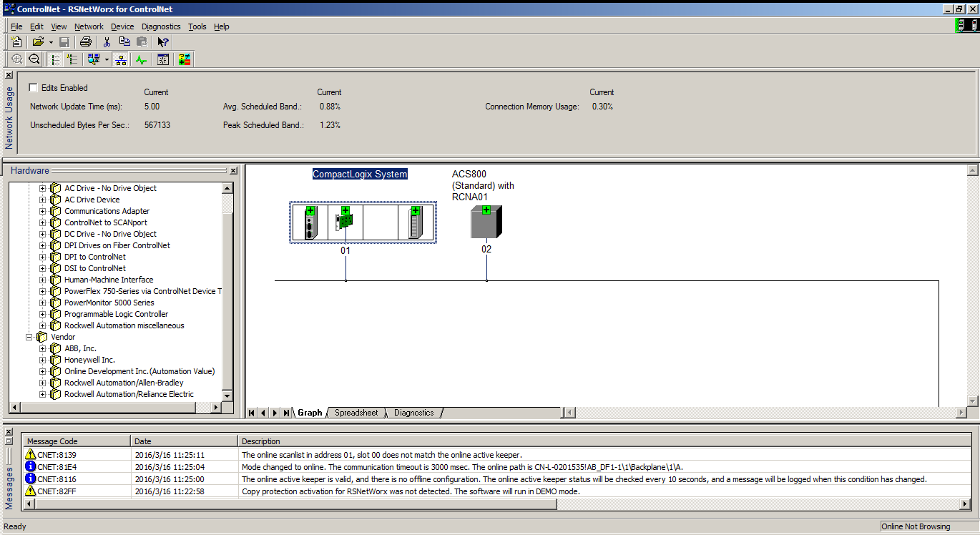Expand the ABB, Inc. vendor node

click(x=43, y=348)
